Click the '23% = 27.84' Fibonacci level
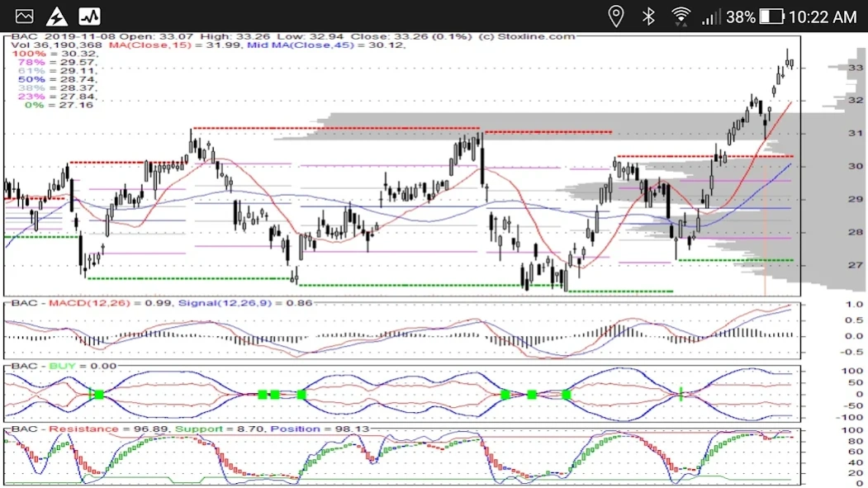The image size is (868, 488). pos(58,97)
